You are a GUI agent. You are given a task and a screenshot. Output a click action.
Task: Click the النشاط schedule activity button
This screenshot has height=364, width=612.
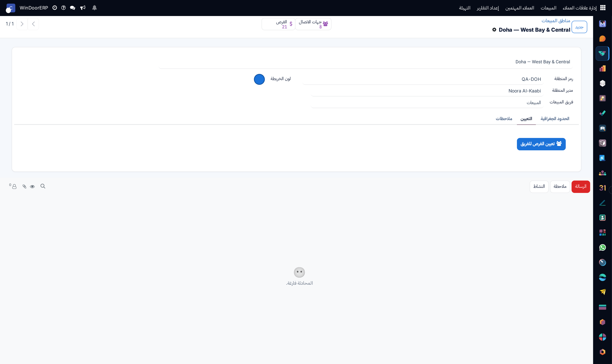539,186
